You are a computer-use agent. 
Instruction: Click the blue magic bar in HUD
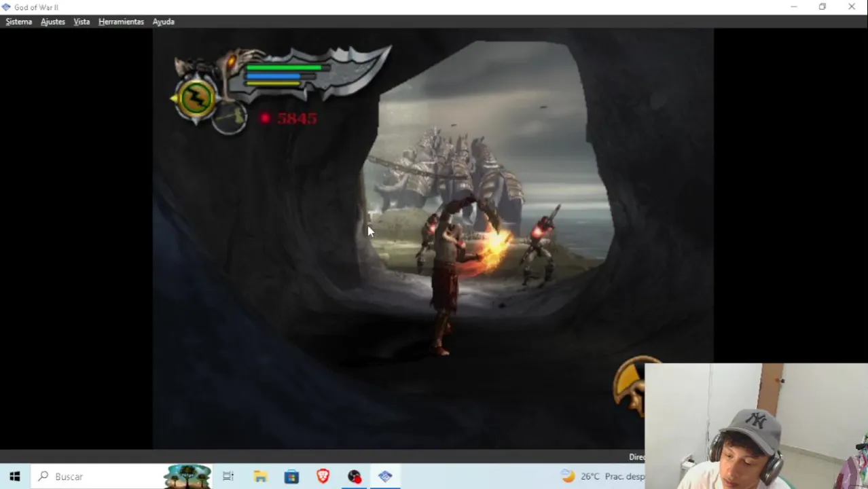(274, 76)
